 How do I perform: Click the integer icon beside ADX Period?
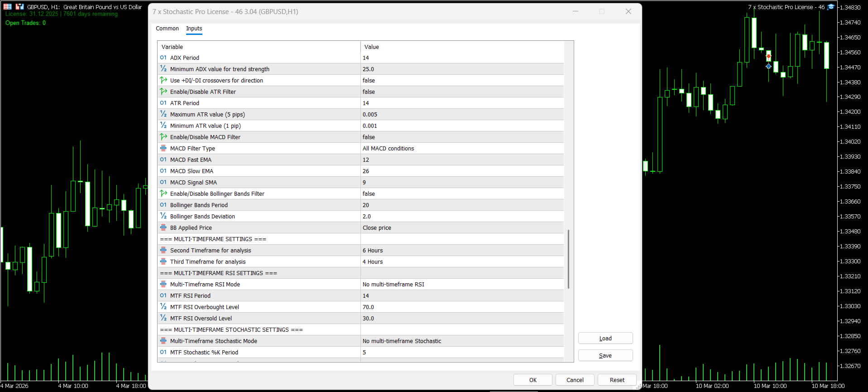(163, 58)
